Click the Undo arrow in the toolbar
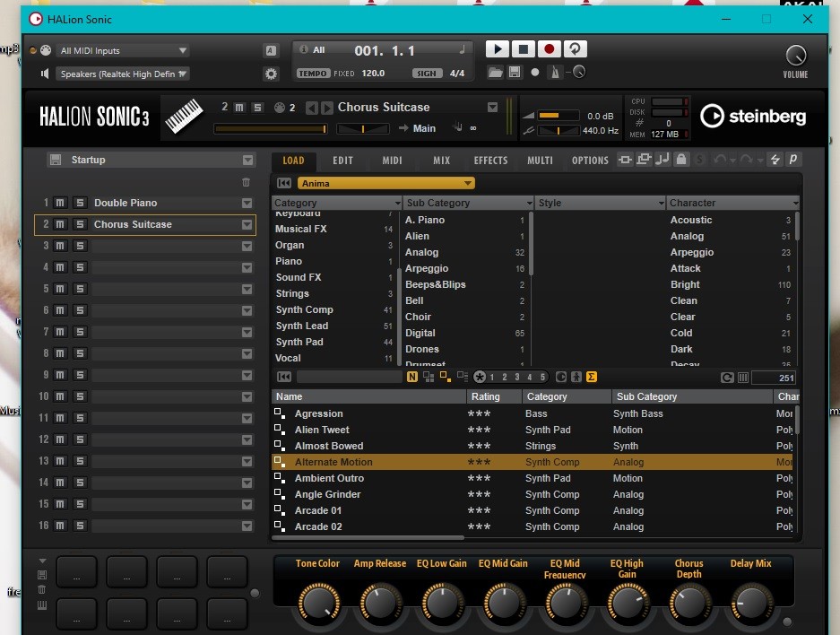This screenshot has width=840, height=635. pyautogui.click(x=720, y=159)
